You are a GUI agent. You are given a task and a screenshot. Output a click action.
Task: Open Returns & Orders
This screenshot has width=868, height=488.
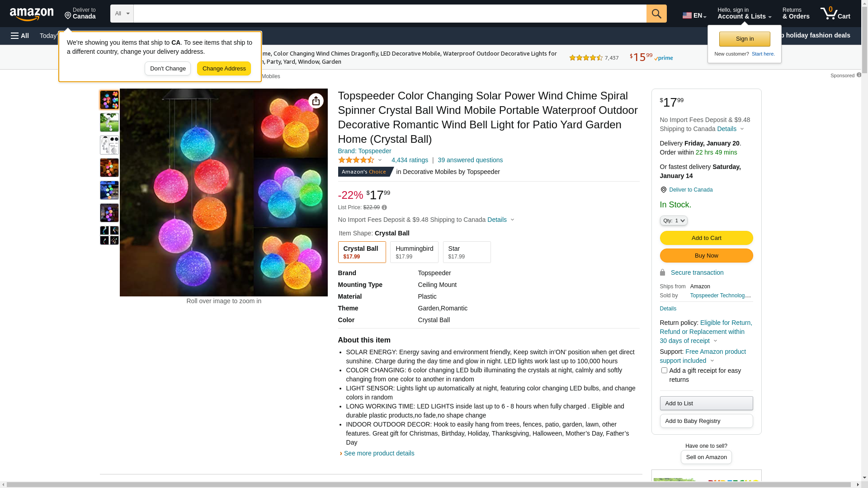pos(796,14)
